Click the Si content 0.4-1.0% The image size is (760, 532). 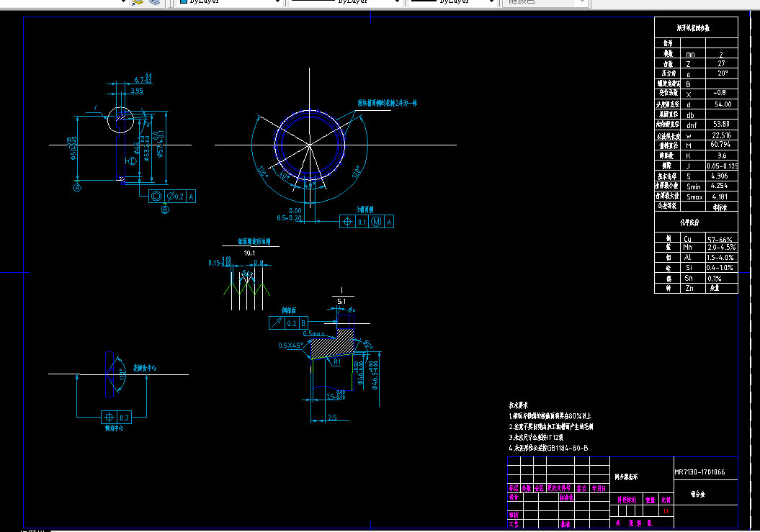tap(720, 268)
